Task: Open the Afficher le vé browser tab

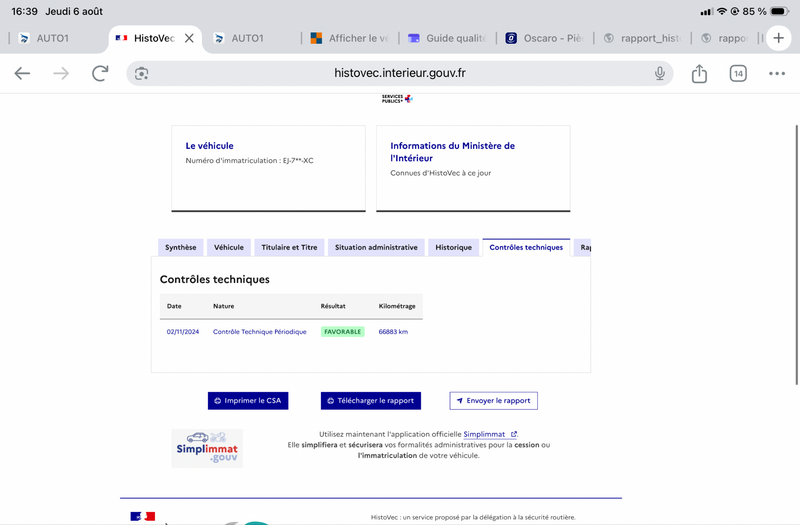Action: (x=350, y=38)
